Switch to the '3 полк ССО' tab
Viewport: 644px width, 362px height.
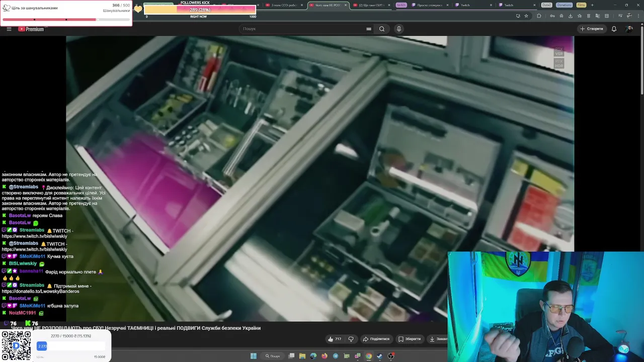pyautogui.click(x=284, y=5)
